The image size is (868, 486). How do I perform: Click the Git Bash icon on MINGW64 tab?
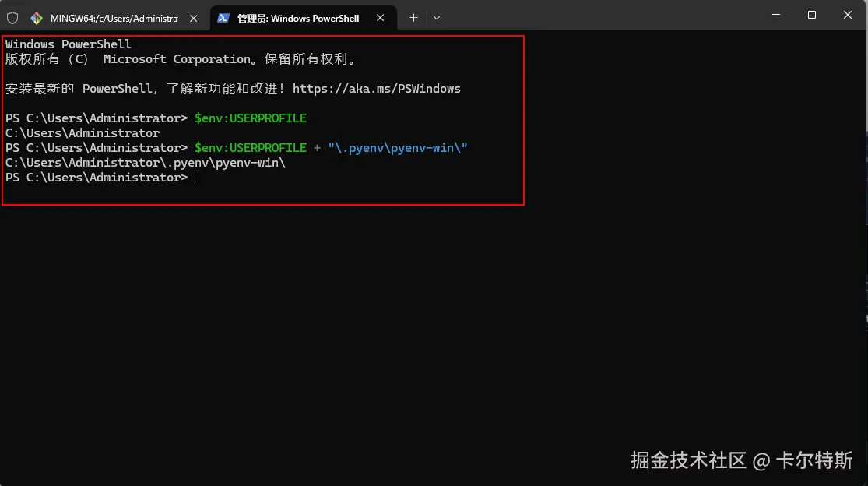pos(37,18)
